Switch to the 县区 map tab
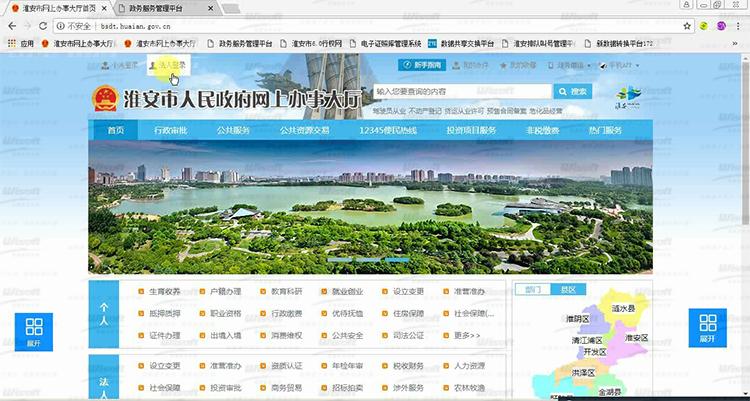This screenshot has height=401, width=750. [x=568, y=289]
